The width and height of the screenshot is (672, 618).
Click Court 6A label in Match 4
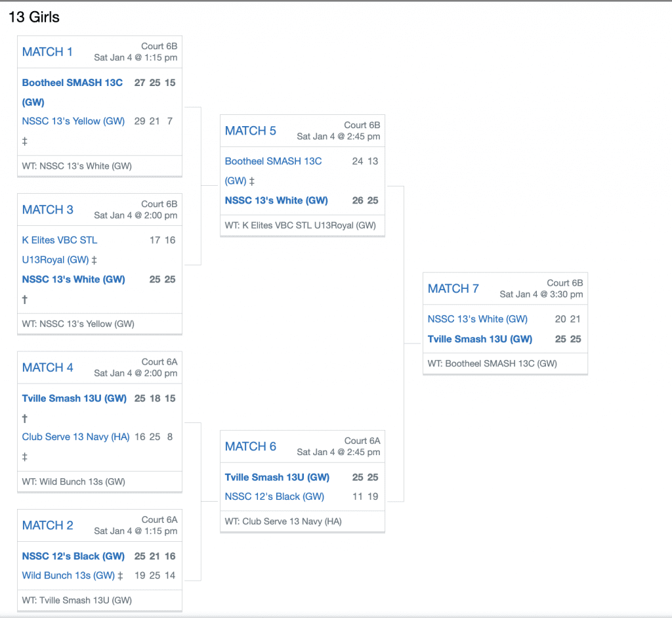pos(159,362)
